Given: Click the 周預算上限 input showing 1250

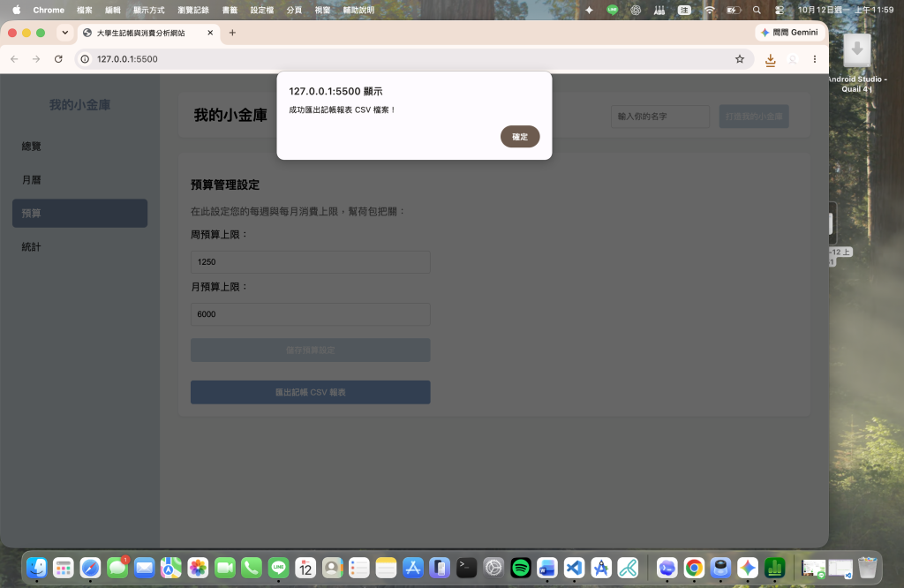Looking at the screenshot, I should (310, 261).
